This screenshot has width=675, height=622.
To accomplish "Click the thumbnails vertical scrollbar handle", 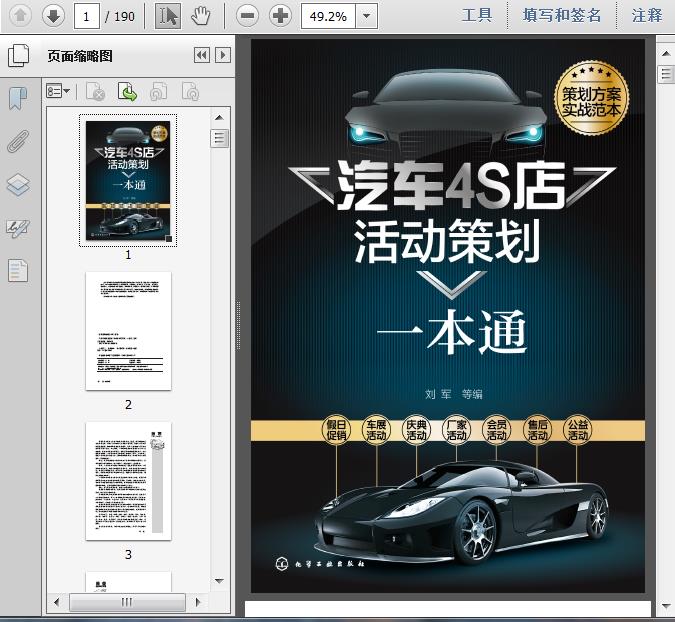I will point(219,138).
